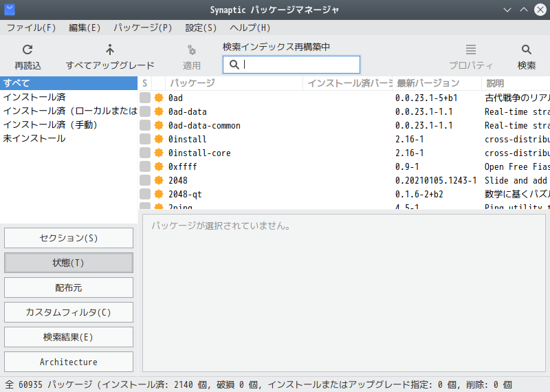Click version 0.0.23.1-5+b1

(426, 98)
